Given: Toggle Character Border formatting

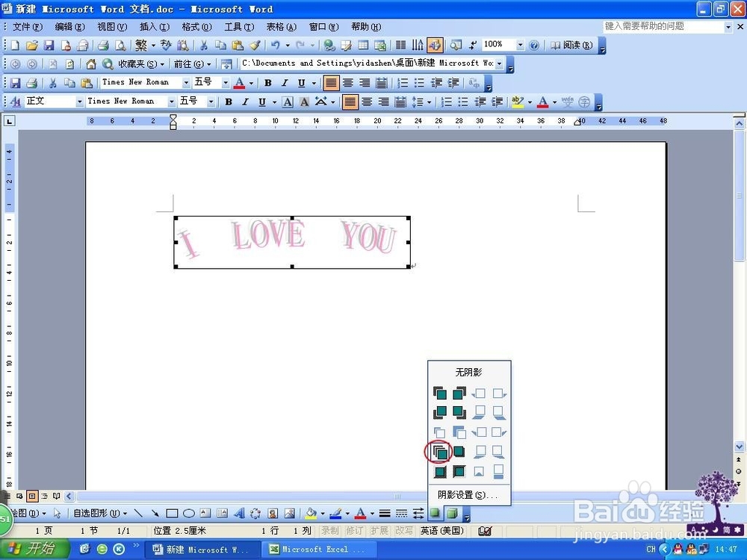Looking at the screenshot, I should (x=288, y=102).
